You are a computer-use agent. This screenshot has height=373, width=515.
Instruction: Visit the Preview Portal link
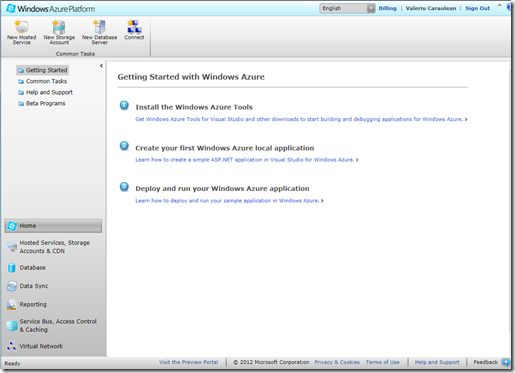(188, 362)
